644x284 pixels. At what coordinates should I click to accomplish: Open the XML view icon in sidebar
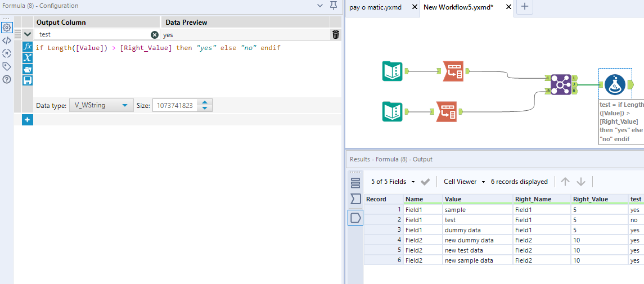coord(7,40)
